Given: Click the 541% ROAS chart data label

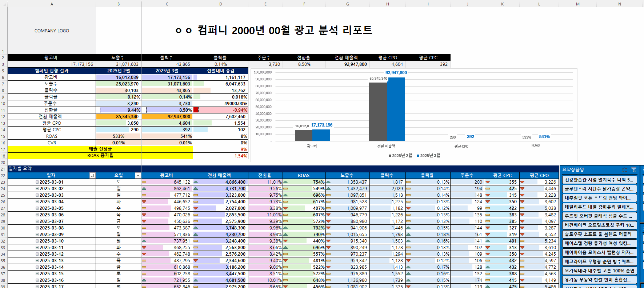Looking at the screenshot, I should coord(544,137).
